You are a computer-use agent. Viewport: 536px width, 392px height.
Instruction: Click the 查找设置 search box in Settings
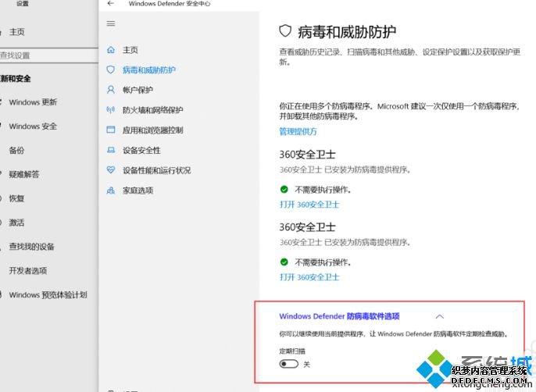pyautogui.click(x=48, y=55)
